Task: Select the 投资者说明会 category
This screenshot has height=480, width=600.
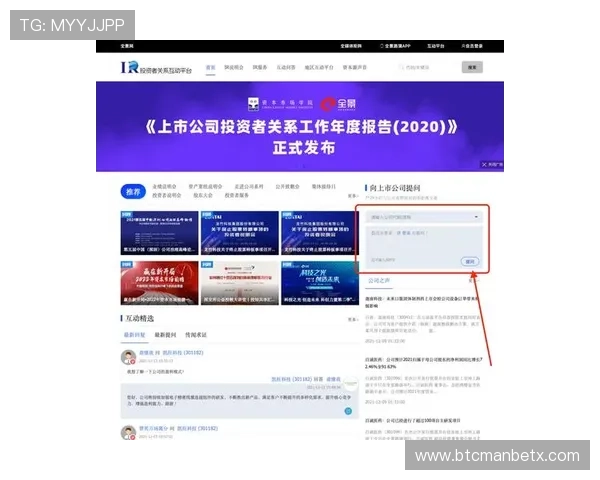Action: [167, 195]
